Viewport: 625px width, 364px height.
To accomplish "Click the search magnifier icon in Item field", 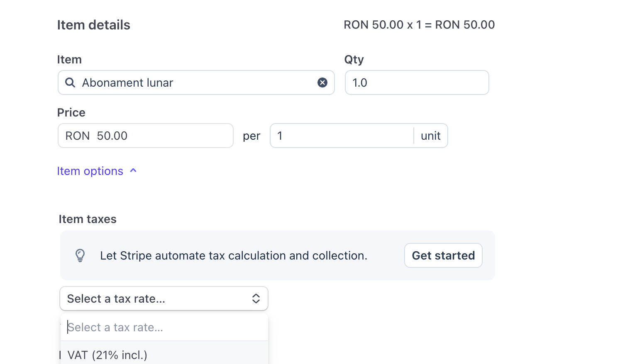I will point(70,83).
